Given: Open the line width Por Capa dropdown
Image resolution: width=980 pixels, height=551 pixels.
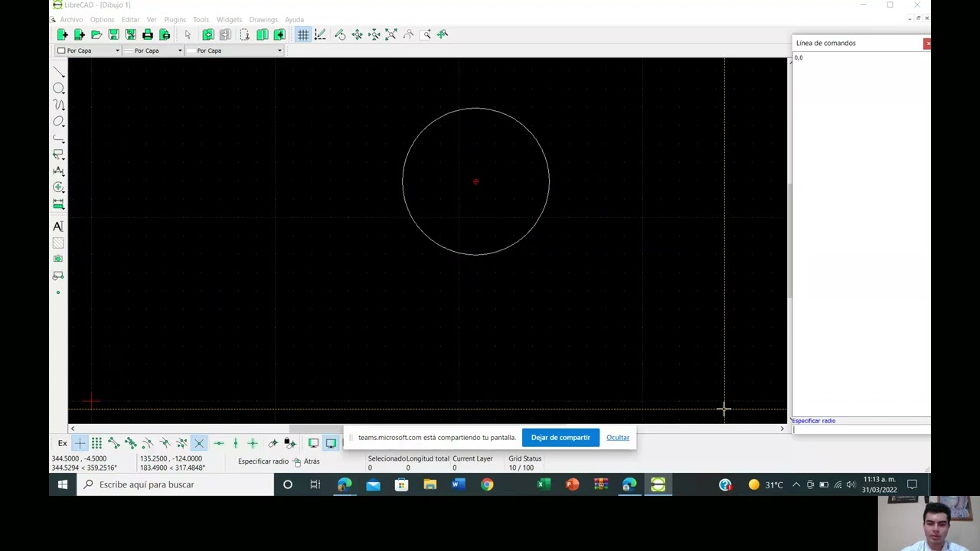Looking at the screenshot, I should tap(154, 51).
